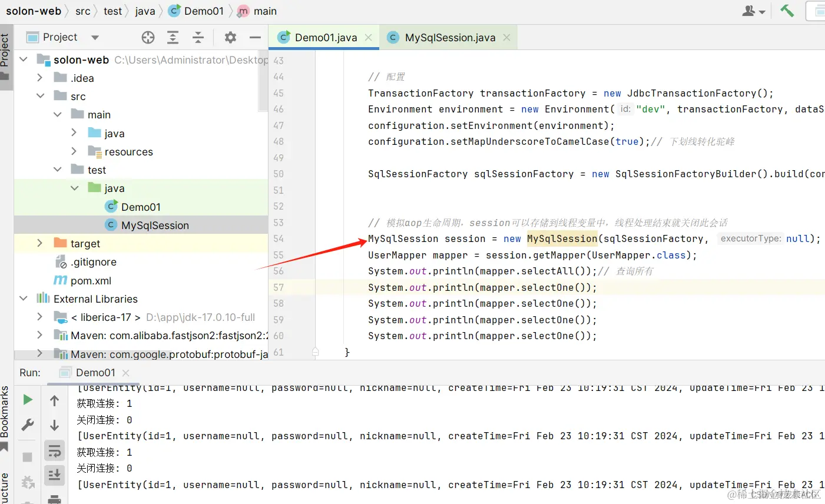Click the user icon dropdown arrow
This screenshot has height=504, width=825.
tap(762, 12)
